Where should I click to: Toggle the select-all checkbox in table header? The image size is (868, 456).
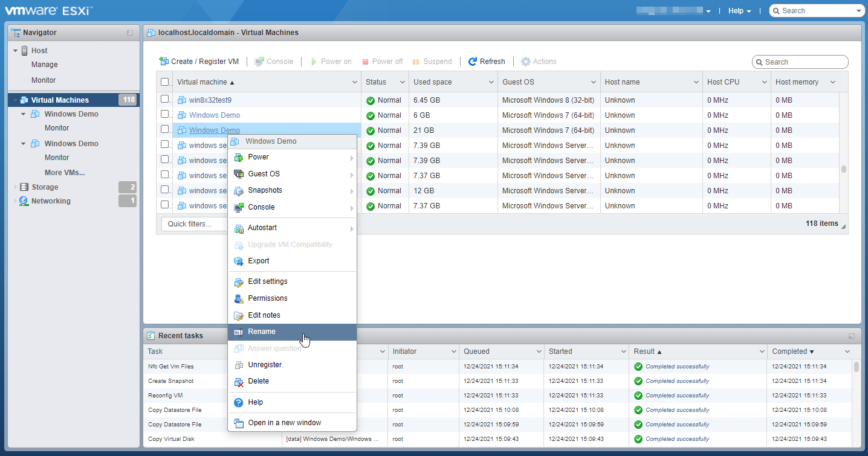(165, 82)
